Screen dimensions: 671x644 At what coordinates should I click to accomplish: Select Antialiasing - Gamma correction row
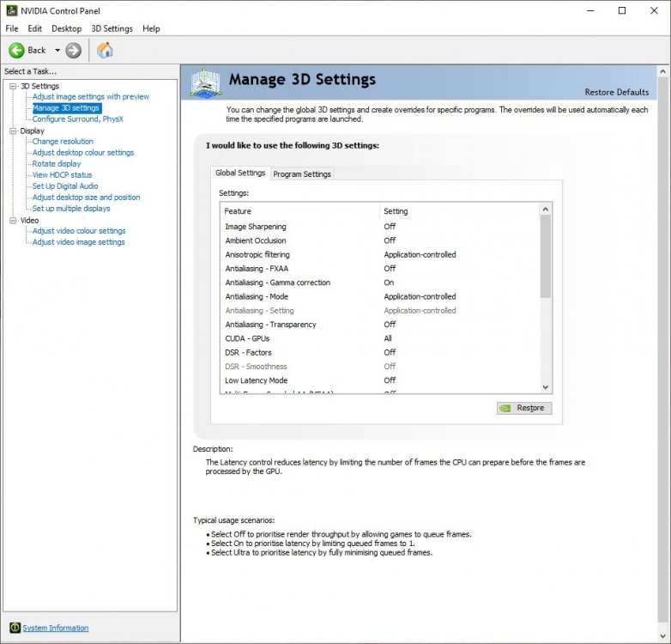pos(379,283)
